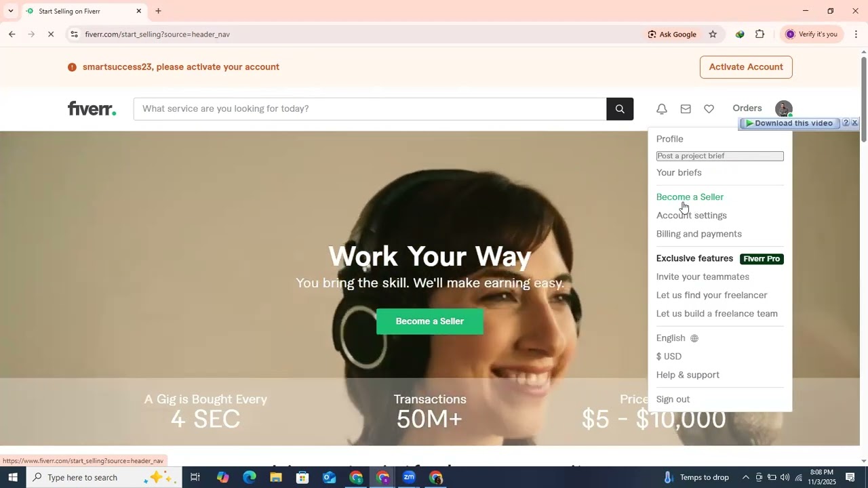Image resolution: width=868 pixels, height=488 pixels.
Task: Open the tab search dropdown arrow
Action: click(10, 11)
